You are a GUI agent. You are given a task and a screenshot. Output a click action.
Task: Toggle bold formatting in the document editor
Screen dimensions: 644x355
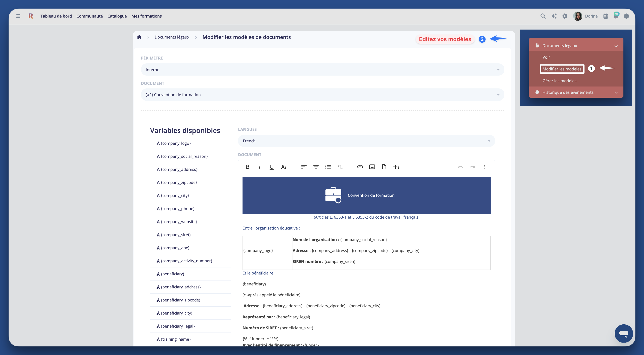pos(247,167)
